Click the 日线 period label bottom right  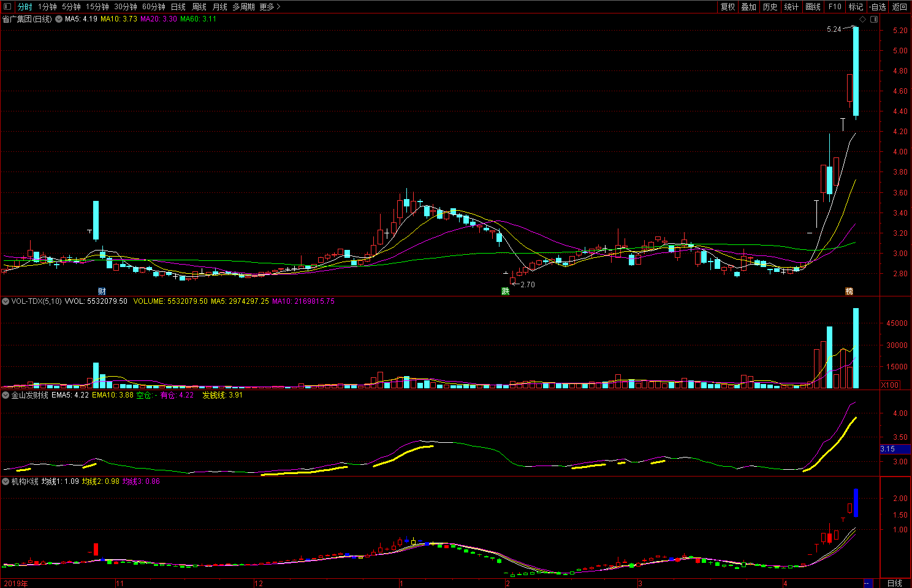tap(895, 583)
